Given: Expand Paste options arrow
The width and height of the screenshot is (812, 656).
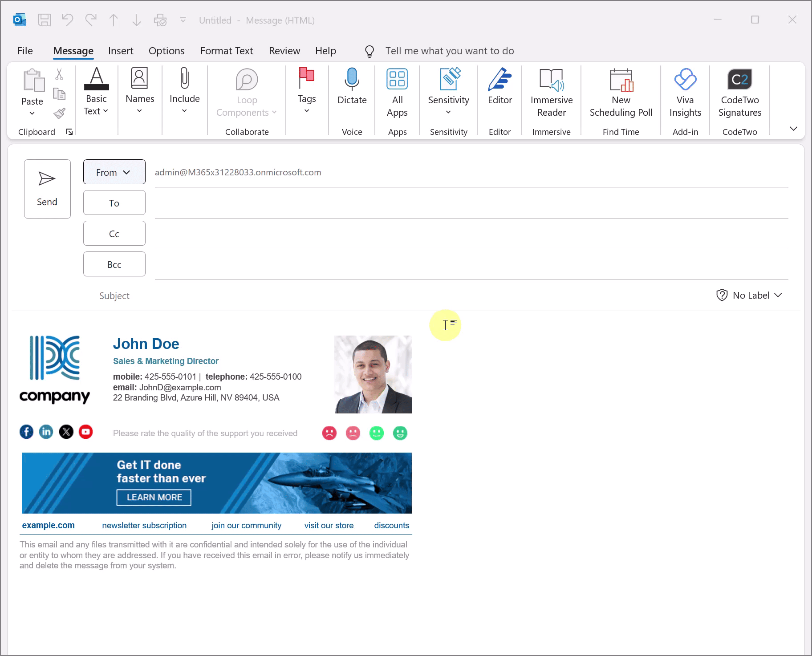Looking at the screenshot, I should (32, 113).
